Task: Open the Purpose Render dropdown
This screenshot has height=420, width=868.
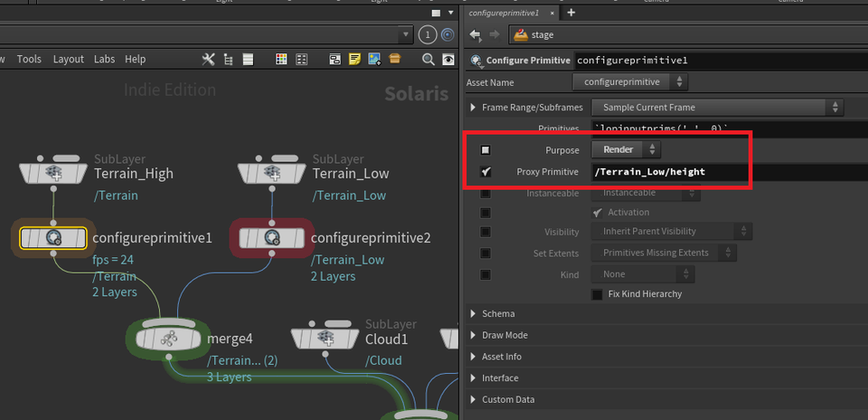Action: pos(626,149)
